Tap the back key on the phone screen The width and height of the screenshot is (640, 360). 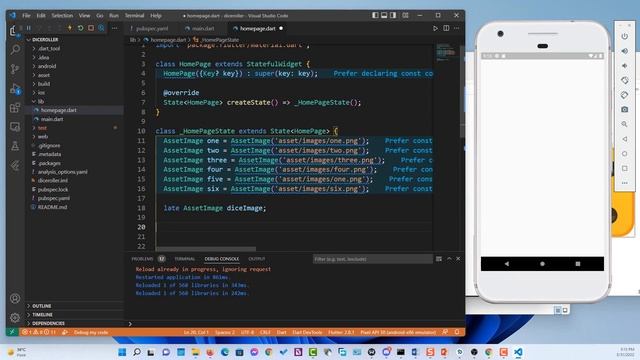tap(507, 264)
